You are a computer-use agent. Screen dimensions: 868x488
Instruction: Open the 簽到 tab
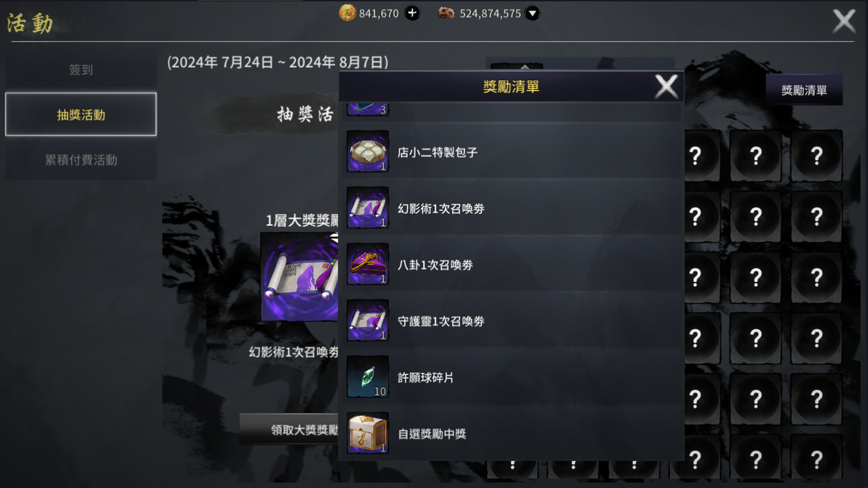[x=81, y=69]
